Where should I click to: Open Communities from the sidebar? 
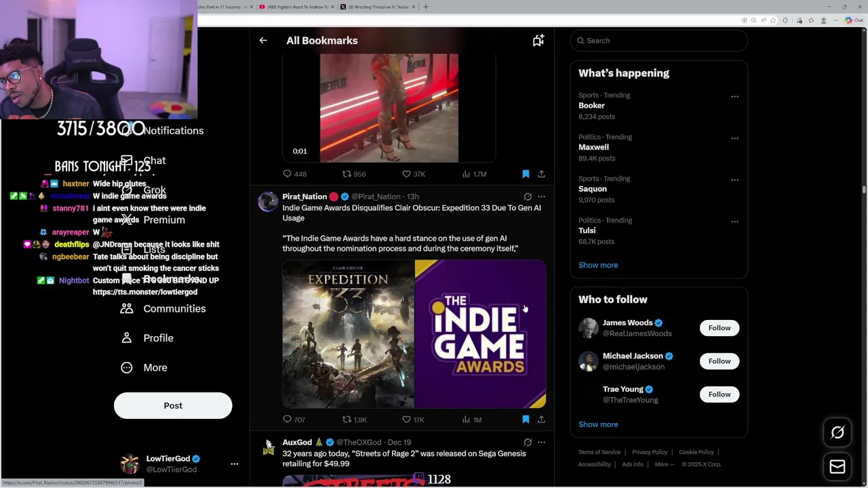point(163,308)
